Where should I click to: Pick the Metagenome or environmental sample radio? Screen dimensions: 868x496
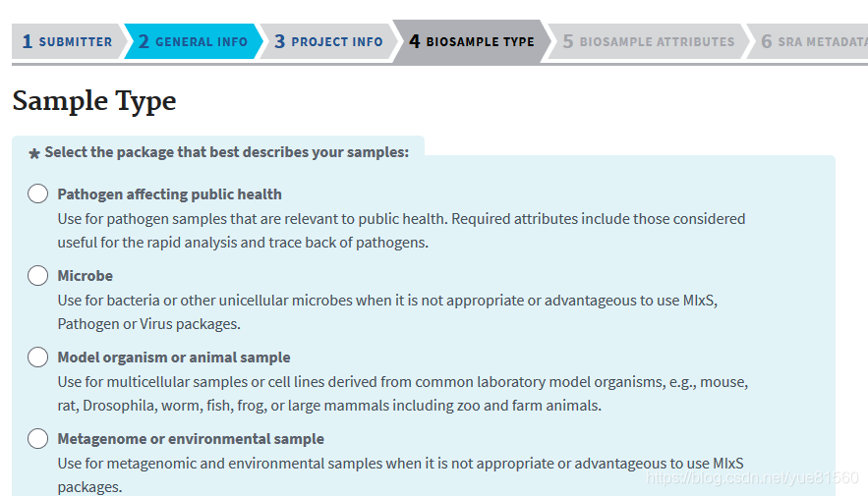(38, 439)
